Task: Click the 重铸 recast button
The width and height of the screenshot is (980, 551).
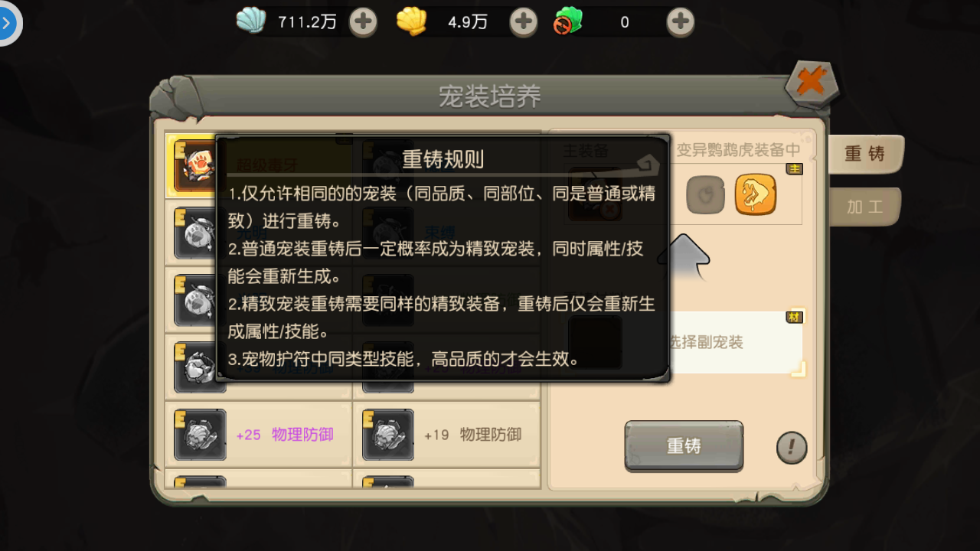Action: [684, 445]
